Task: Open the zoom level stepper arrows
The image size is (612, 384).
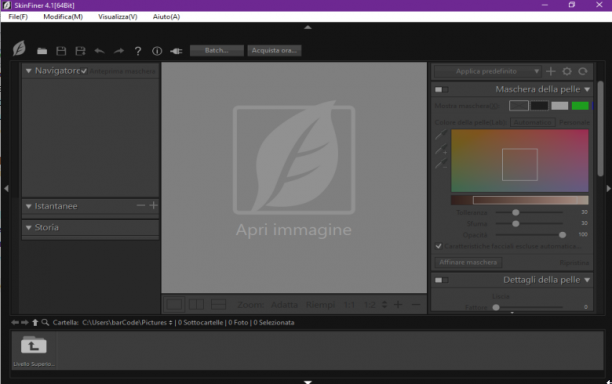Action: coord(384,304)
